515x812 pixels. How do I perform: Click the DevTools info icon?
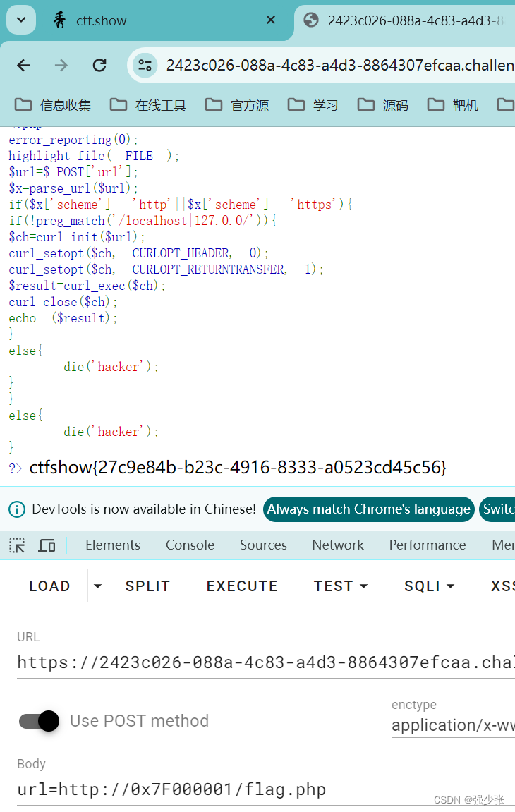point(17,509)
